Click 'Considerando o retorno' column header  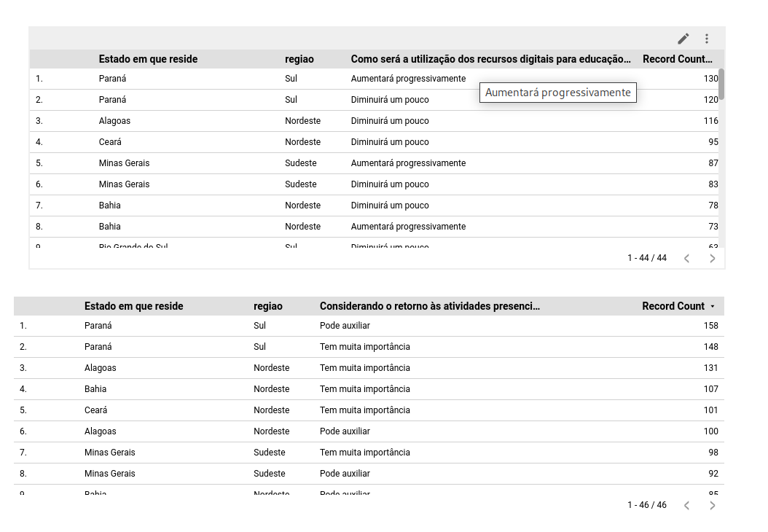click(x=430, y=306)
